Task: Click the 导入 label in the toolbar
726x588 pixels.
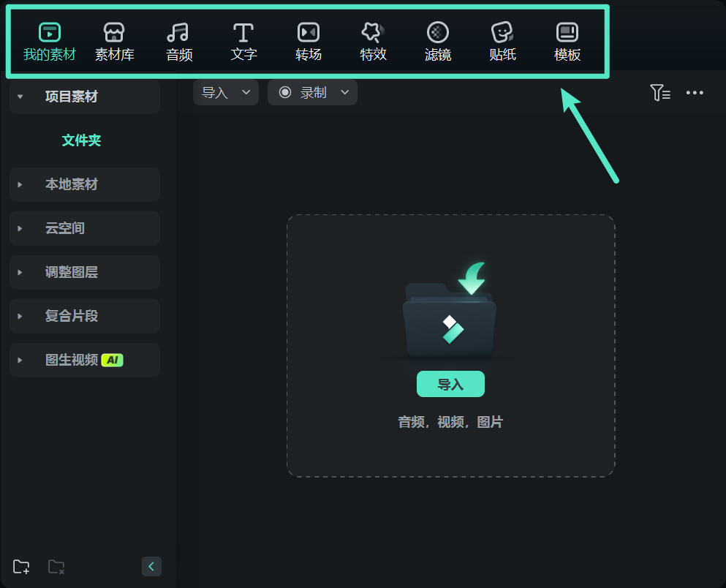Action: 215,93
